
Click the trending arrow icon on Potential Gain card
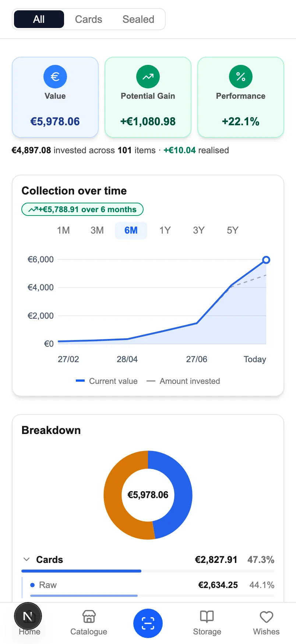(148, 77)
